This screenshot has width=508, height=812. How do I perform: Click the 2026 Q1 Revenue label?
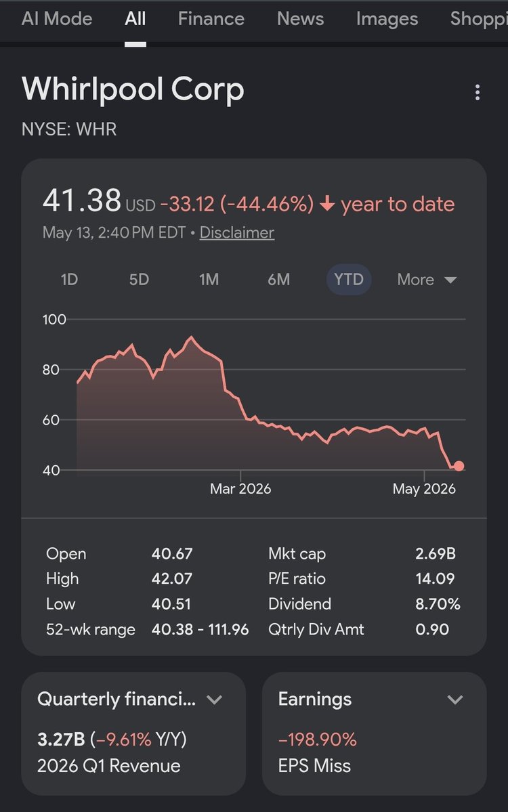(109, 765)
